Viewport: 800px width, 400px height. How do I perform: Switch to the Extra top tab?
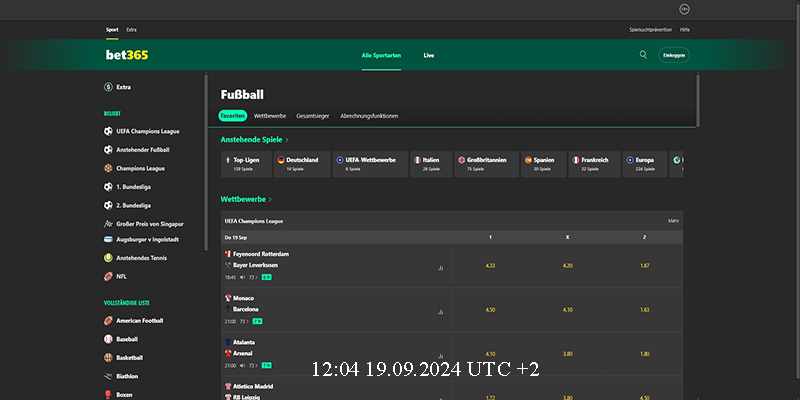(x=132, y=30)
